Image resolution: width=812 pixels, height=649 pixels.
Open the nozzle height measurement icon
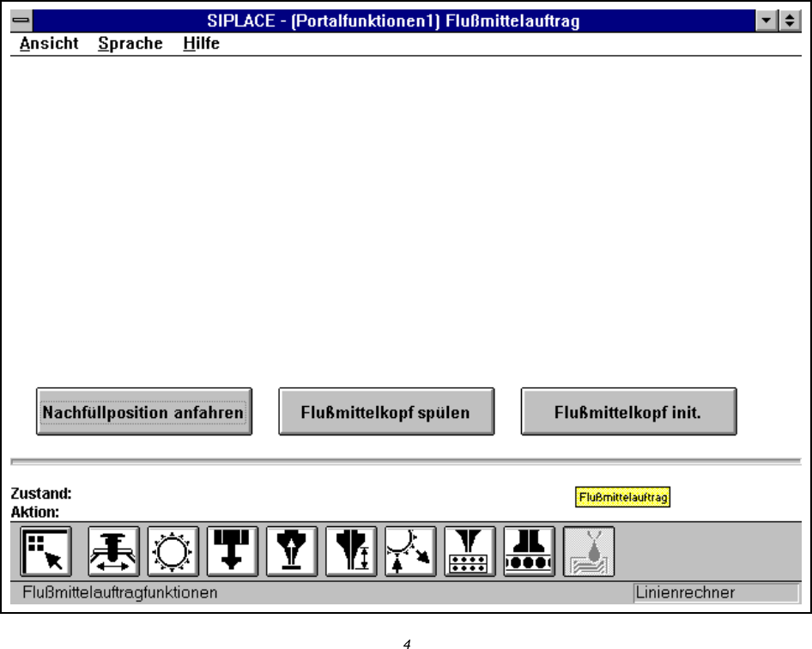click(x=351, y=552)
